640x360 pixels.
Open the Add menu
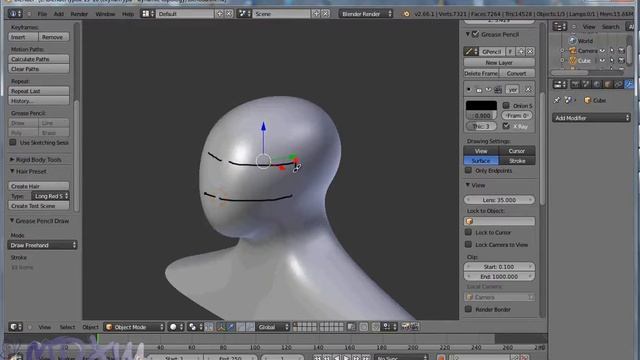coord(59,14)
